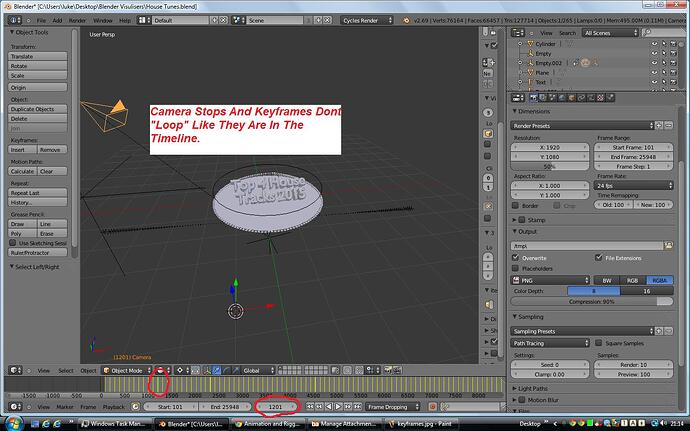Image resolution: width=690 pixels, height=431 pixels.
Task: Open the outliner editor type selector
Action: (x=518, y=33)
